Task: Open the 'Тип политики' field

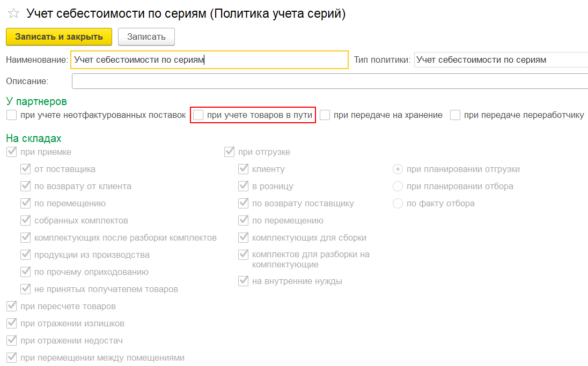Action: tap(501, 59)
